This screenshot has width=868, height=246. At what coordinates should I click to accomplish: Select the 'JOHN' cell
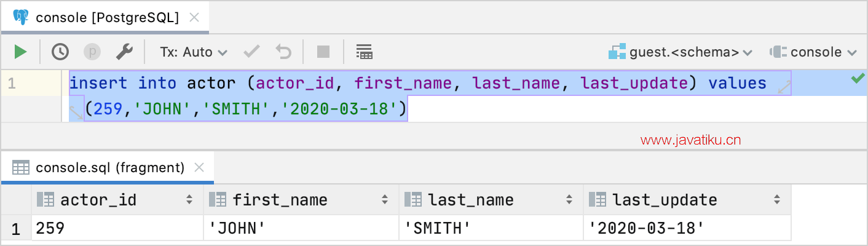point(301,229)
